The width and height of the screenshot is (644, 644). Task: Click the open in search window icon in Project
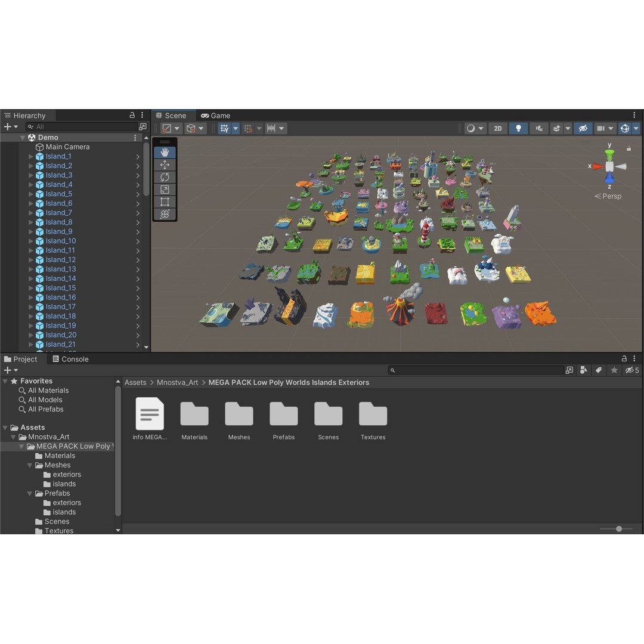tap(569, 370)
